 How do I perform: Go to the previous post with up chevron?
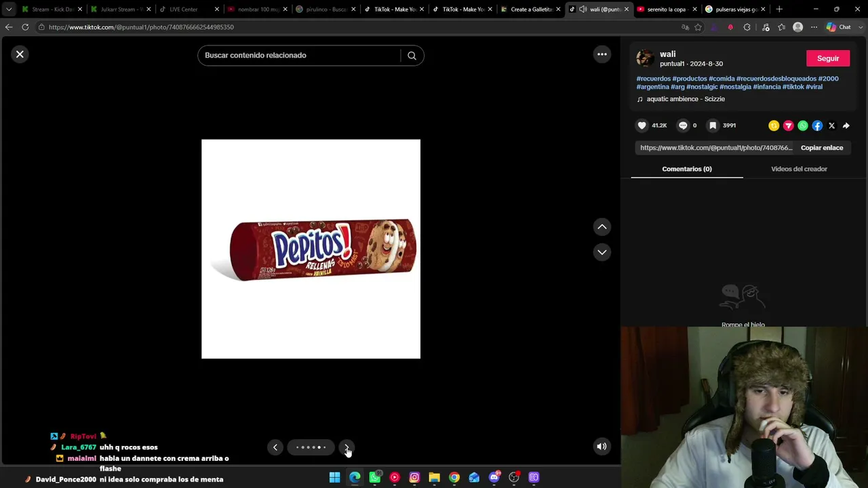pos(601,227)
